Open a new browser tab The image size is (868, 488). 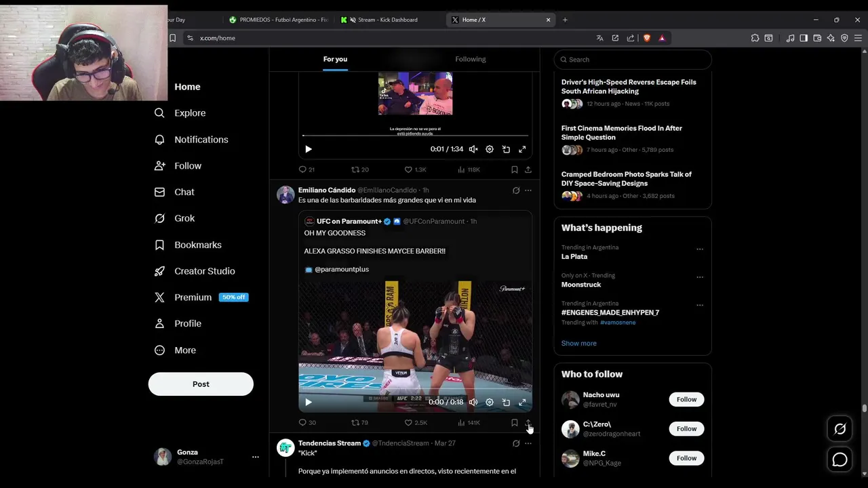click(x=565, y=20)
